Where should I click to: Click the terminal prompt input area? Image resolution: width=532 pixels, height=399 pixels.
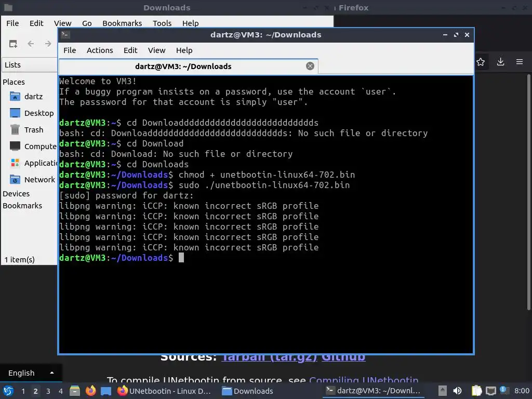tap(181, 258)
